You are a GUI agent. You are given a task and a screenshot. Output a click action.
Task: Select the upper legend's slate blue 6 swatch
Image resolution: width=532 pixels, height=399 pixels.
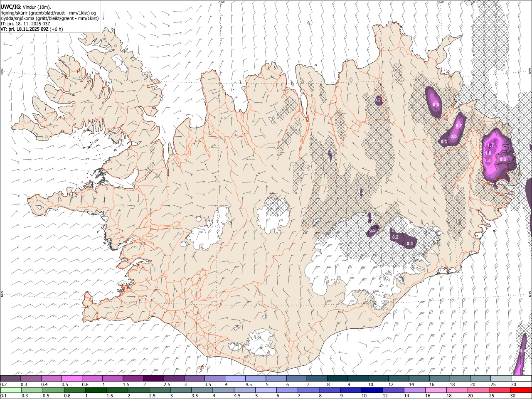[296, 378]
